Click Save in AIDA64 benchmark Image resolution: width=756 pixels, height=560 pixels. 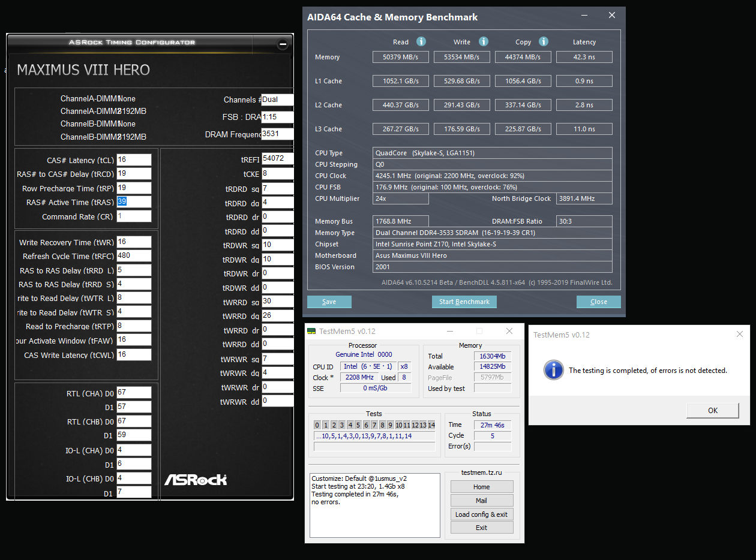pyautogui.click(x=329, y=302)
